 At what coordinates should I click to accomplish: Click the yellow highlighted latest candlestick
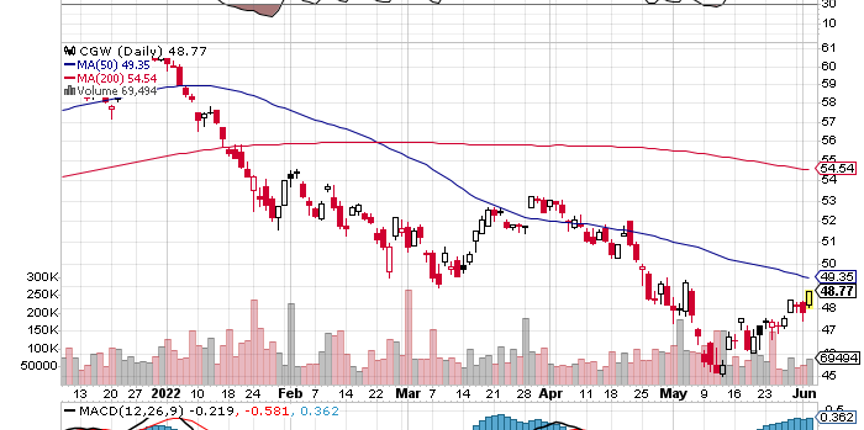[x=808, y=297]
